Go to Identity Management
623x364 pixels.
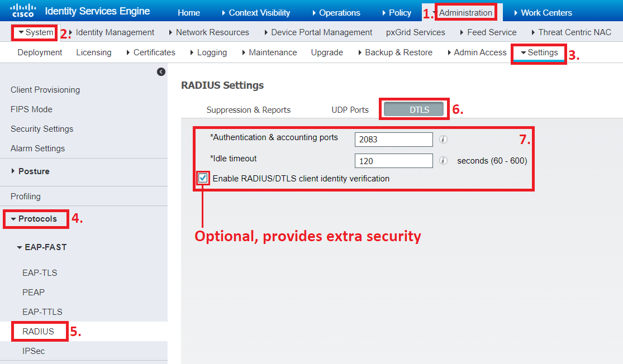pyautogui.click(x=115, y=32)
